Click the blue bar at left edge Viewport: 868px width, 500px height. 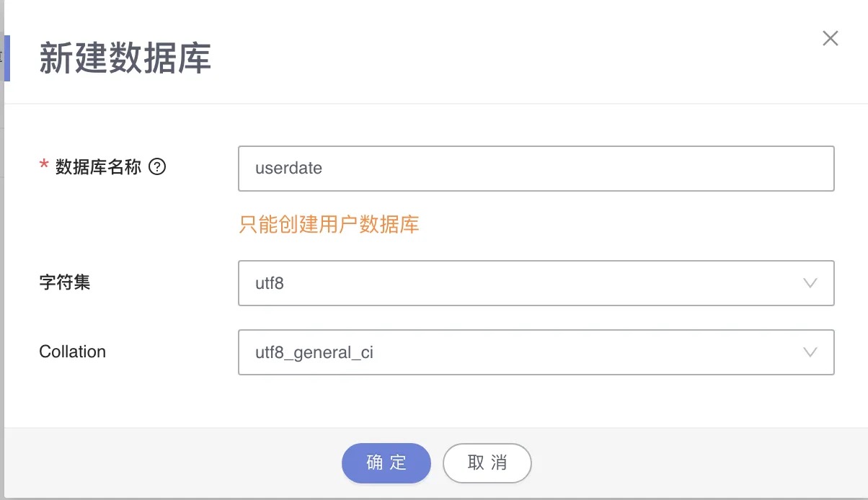[6, 58]
